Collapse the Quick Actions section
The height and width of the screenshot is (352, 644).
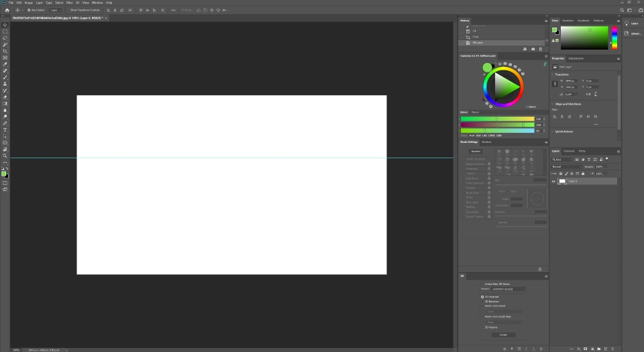pos(552,131)
